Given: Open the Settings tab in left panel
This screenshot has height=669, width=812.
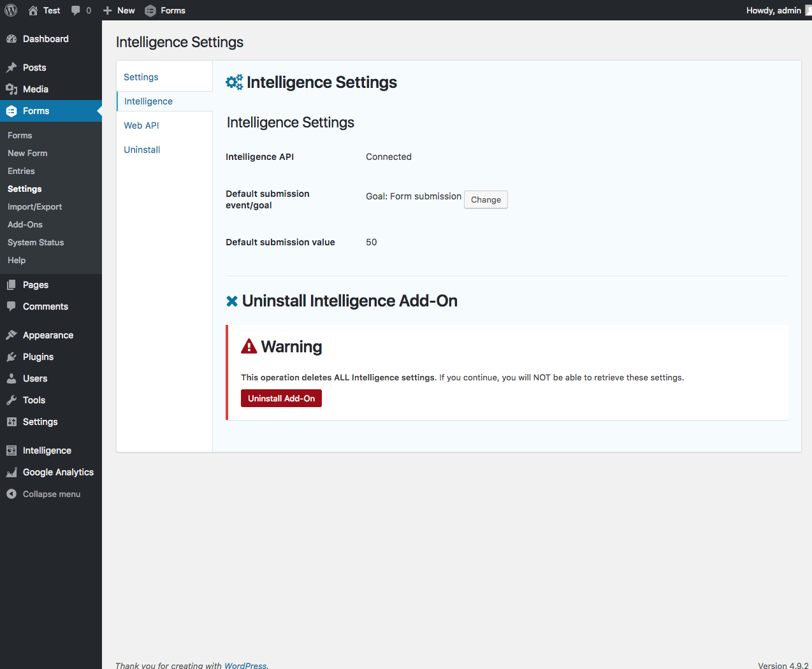Looking at the screenshot, I should tap(141, 77).
